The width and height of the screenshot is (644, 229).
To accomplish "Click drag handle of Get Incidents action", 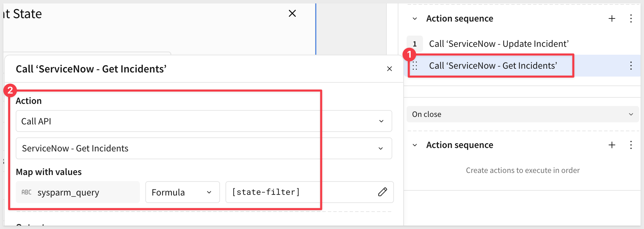I will tap(415, 66).
